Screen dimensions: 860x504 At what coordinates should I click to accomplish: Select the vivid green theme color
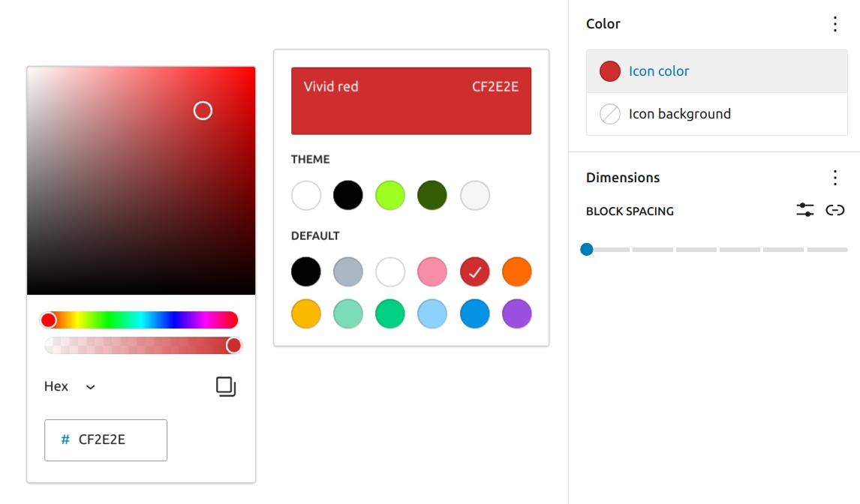[x=390, y=194]
